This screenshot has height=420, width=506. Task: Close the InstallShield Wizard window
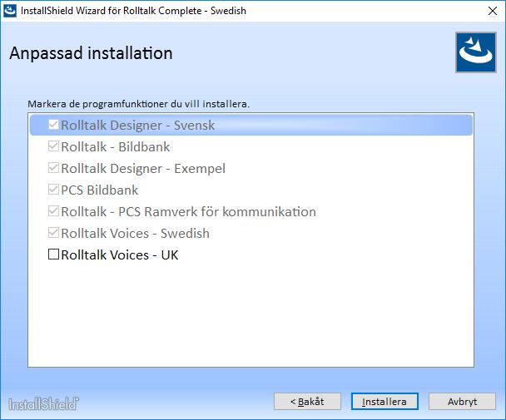click(x=493, y=11)
